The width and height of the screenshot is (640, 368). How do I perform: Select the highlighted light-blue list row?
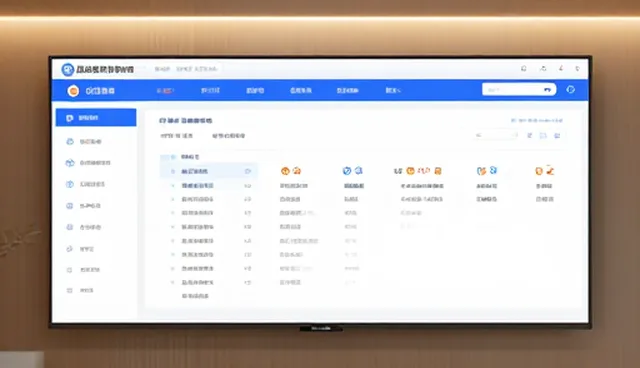[x=209, y=171]
